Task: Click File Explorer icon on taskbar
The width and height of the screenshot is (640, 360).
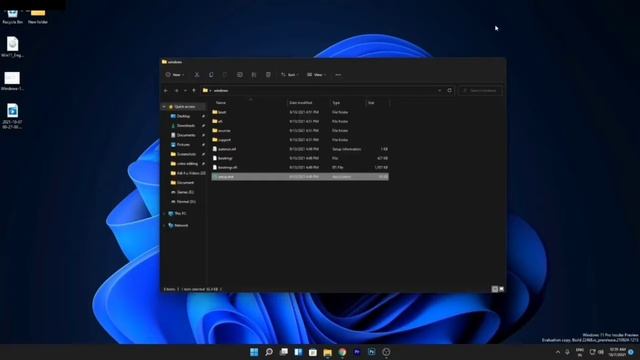Action: tap(327, 352)
